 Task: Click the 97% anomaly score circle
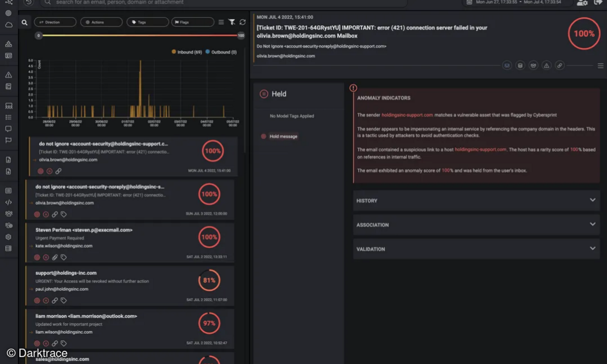(x=209, y=323)
